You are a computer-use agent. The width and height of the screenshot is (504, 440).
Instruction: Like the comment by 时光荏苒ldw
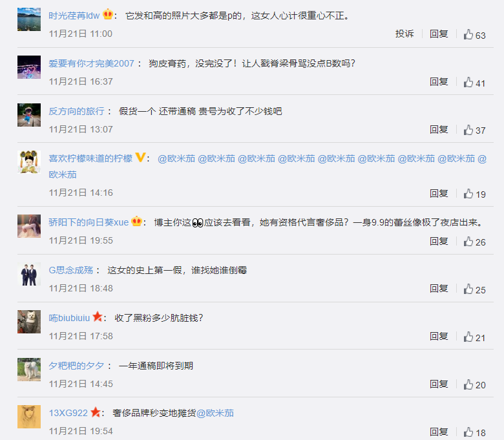pyautogui.click(x=468, y=34)
